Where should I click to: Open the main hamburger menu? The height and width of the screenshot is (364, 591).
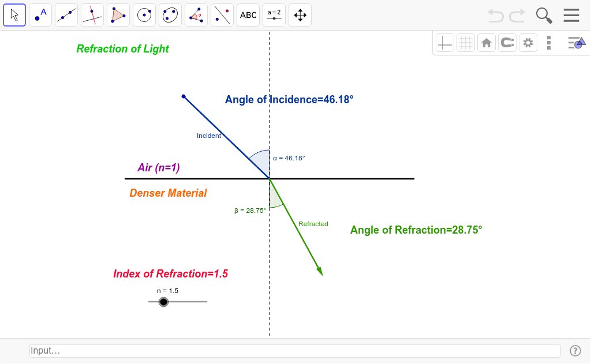tap(571, 16)
